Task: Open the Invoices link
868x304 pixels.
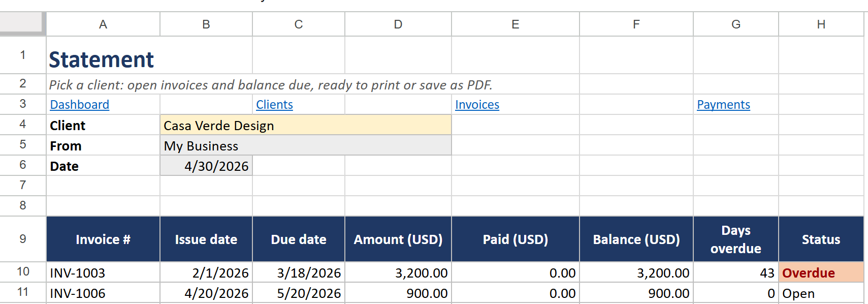Action: click(477, 105)
